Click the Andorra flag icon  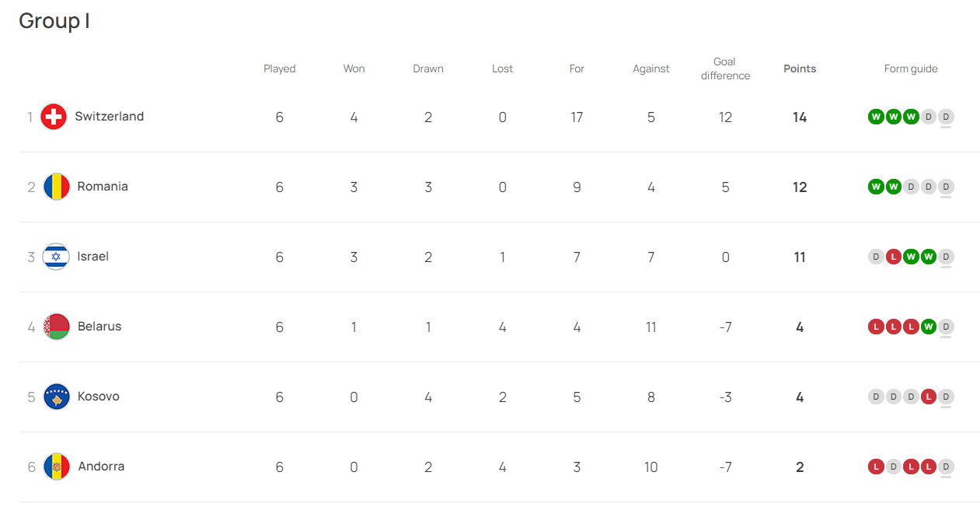[57, 467]
